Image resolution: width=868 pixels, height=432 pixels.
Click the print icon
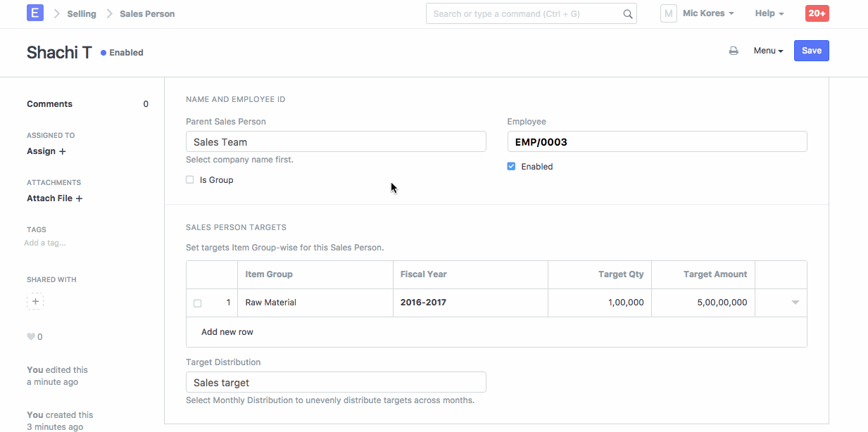(734, 51)
